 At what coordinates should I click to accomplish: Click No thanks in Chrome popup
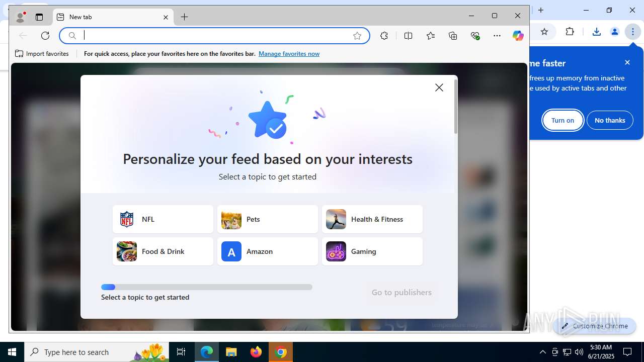(x=610, y=120)
